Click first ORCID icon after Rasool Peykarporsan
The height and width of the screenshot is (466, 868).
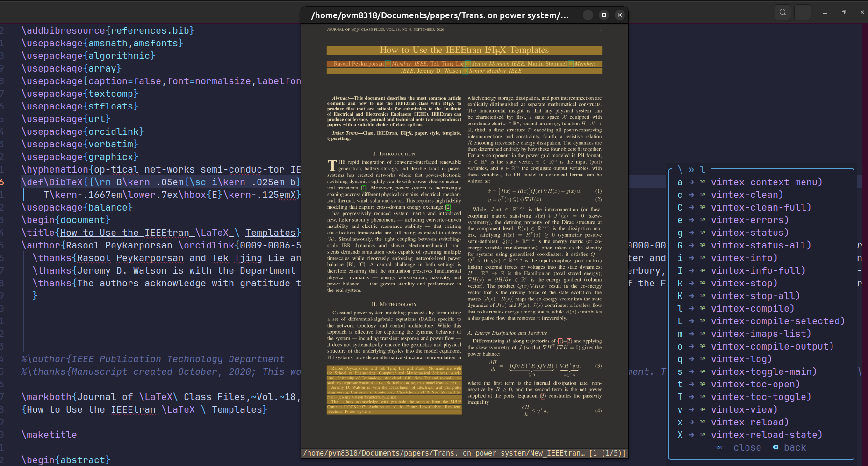(x=388, y=64)
